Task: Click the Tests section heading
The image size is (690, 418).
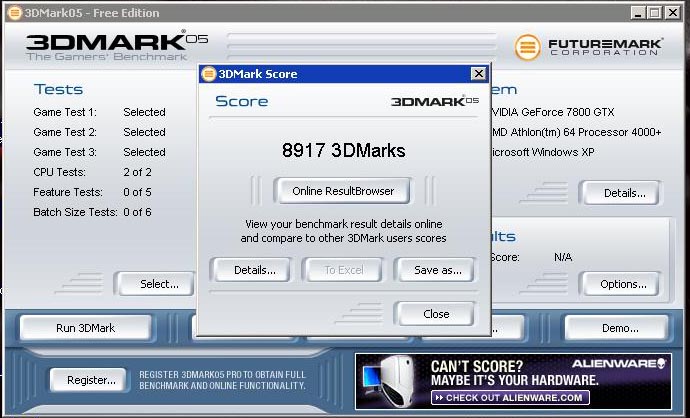Action: [x=58, y=89]
